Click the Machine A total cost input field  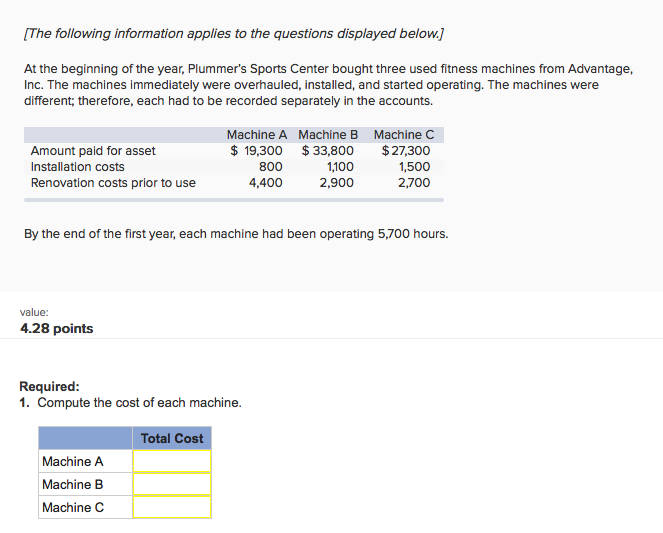172,461
